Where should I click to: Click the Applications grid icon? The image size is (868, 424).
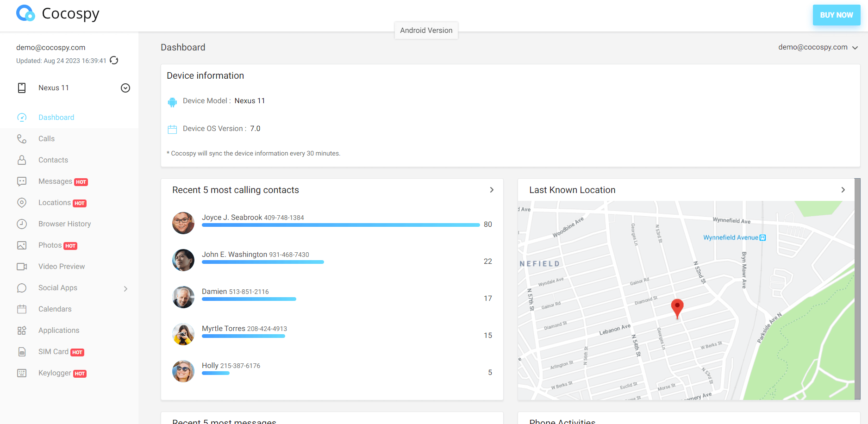tap(22, 330)
